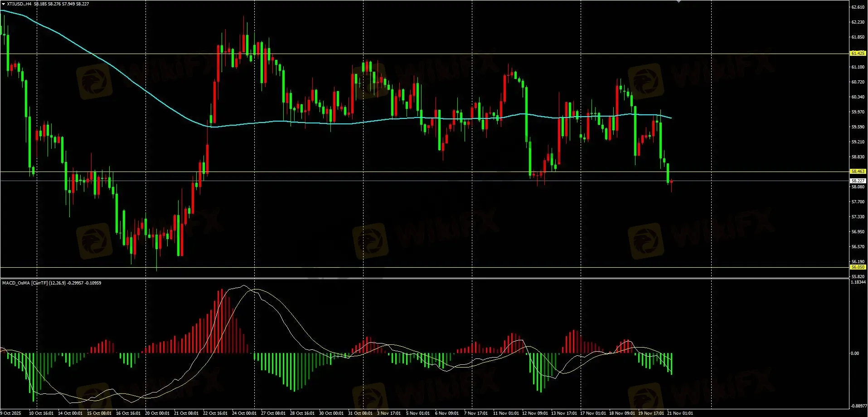Click the 12 Nov 09:01 time label
868x417 pixels.
point(535,413)
